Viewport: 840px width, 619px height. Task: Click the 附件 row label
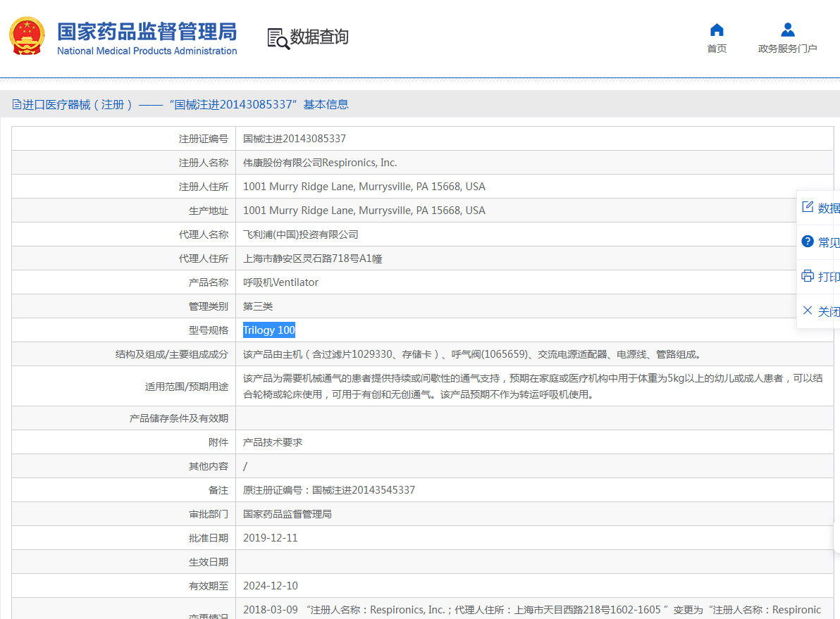pyautogui.click(x=218, y=442)
